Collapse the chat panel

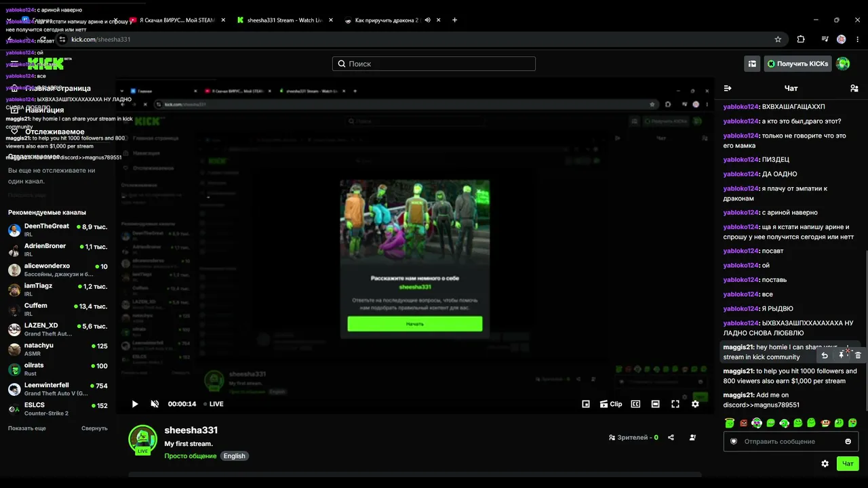click(x=728, y=88)
